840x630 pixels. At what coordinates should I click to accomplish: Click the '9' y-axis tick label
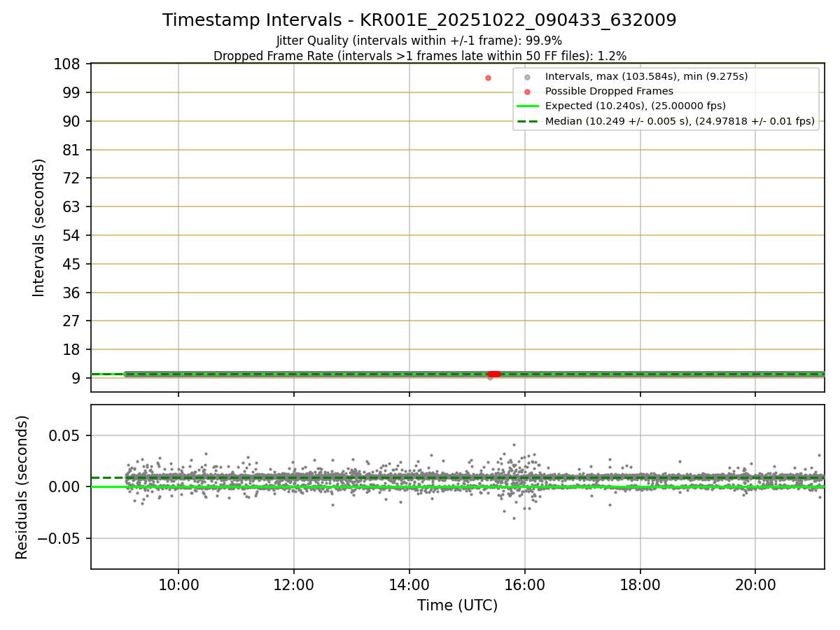click(78, 378)
